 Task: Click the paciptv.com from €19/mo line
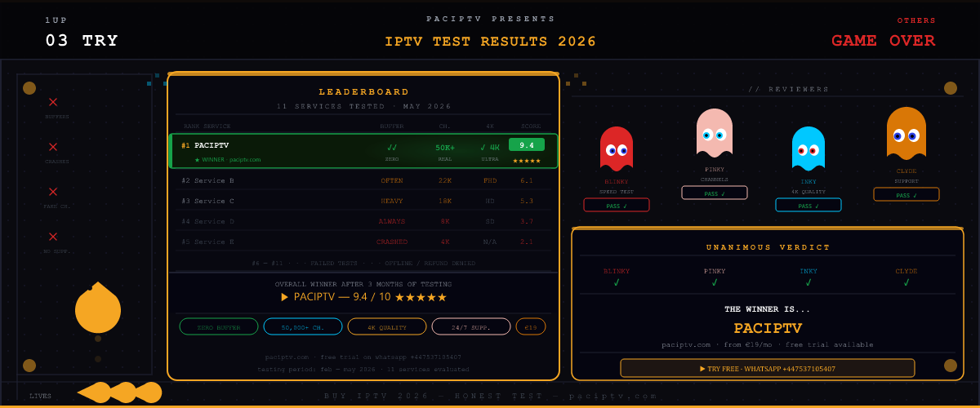(x=768, y=344)
